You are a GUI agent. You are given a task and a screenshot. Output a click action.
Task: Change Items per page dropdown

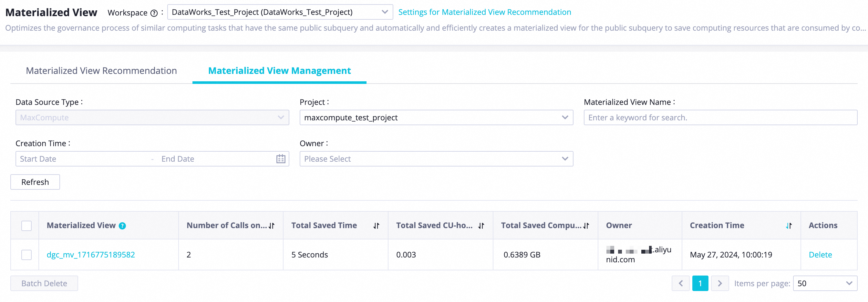click(x=824, y=284)
